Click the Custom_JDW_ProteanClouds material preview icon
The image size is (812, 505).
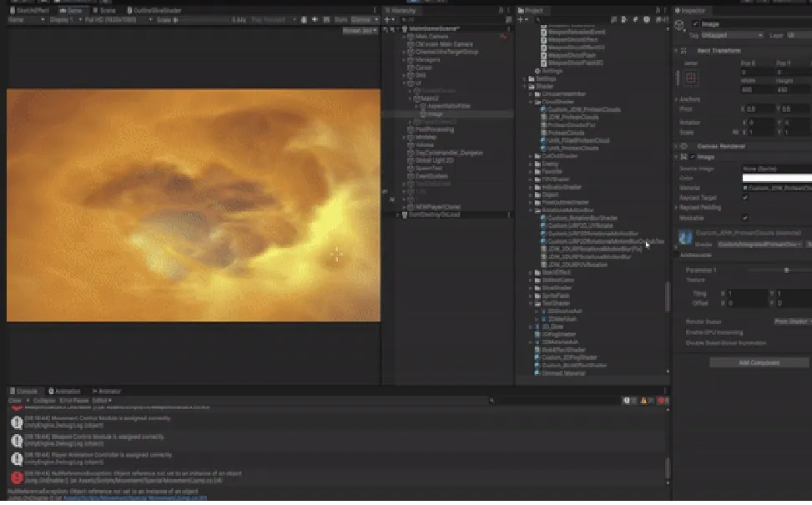pyautogui.click(x=686, y=238)
